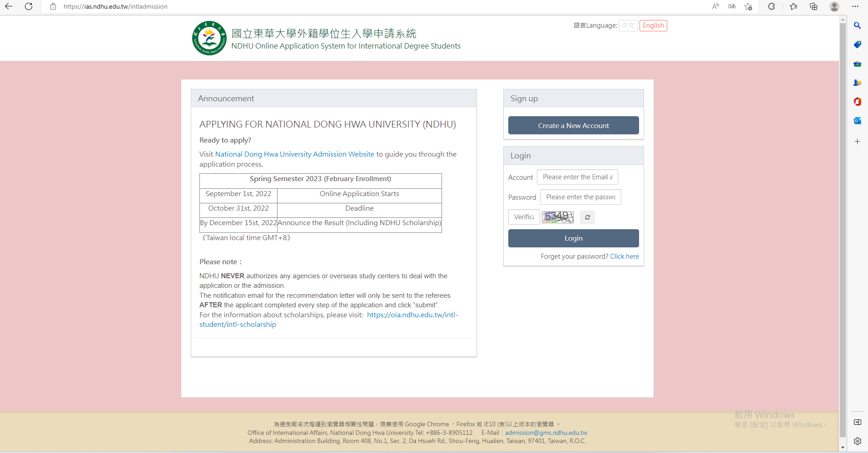
Task: Focus the Verification code field
Action: [x=524, y=217]
